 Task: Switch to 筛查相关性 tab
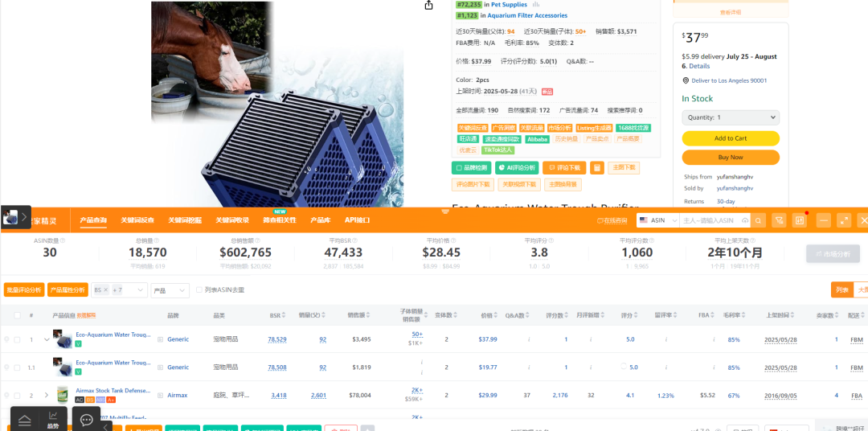click(280, 220)
